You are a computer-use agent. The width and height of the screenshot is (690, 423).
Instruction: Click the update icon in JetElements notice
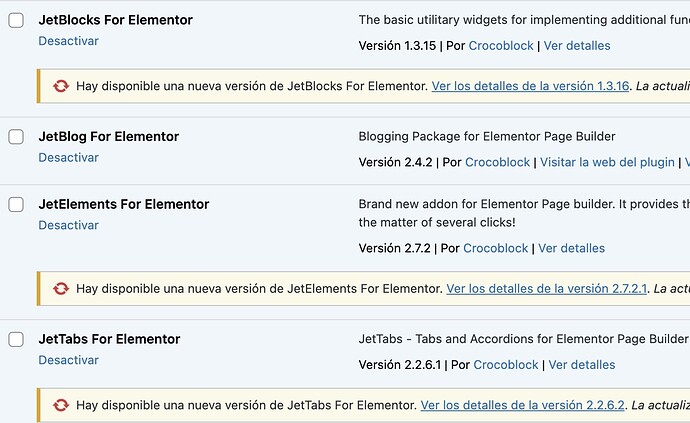(61, 288)
